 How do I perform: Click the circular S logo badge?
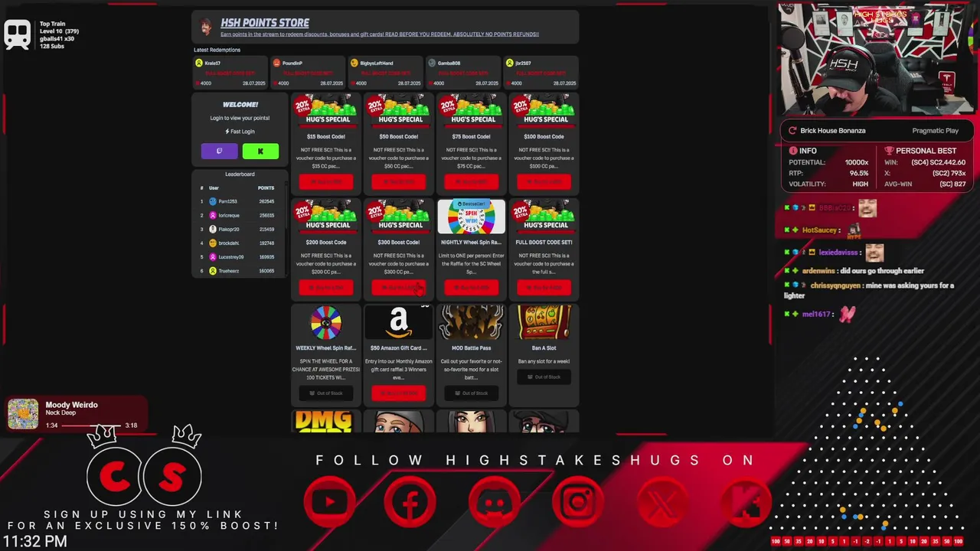[172, 477]
